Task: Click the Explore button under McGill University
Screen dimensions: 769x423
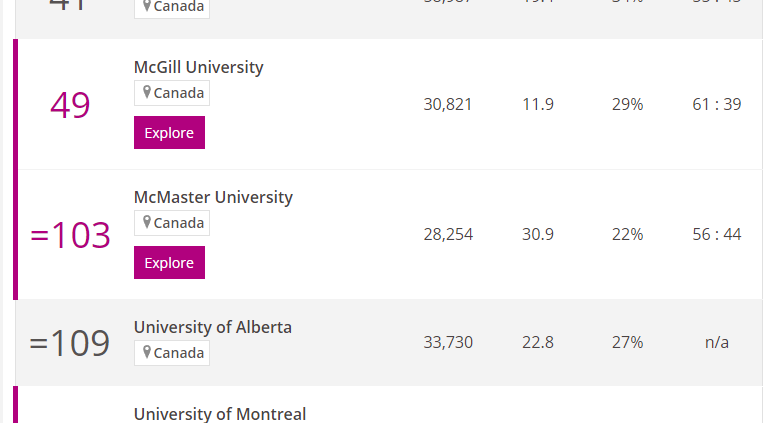Action: (169, 132)
